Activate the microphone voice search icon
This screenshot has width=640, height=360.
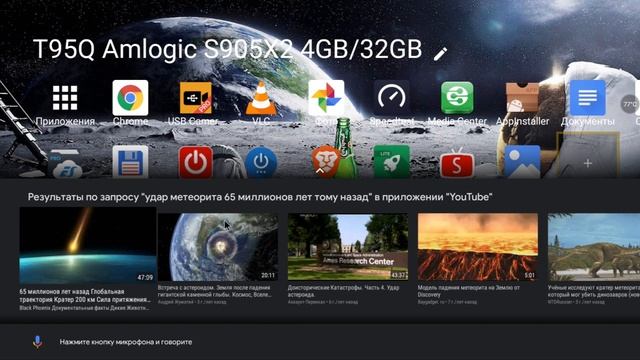tap(37, 342)
